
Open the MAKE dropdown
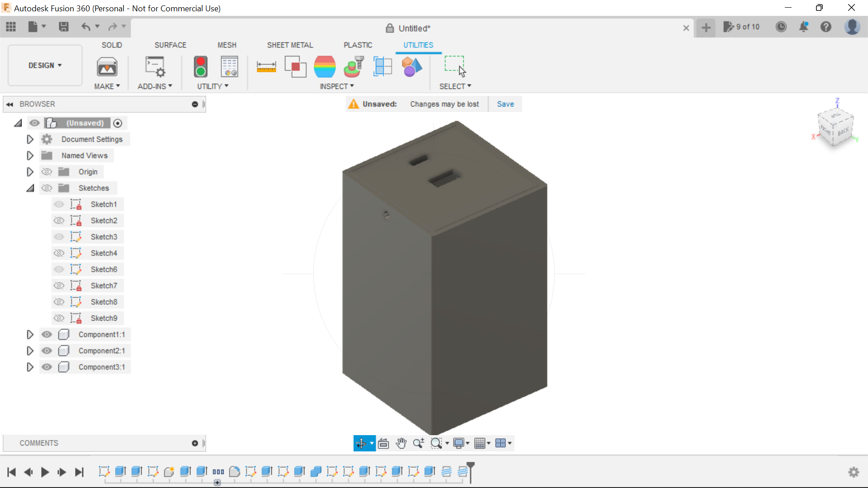[107, 86]
